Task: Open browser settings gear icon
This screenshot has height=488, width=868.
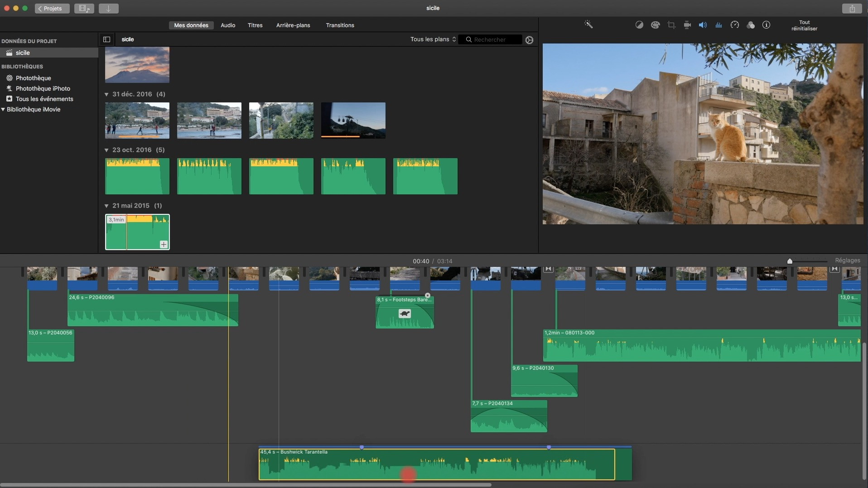Action: click(529, 40)
